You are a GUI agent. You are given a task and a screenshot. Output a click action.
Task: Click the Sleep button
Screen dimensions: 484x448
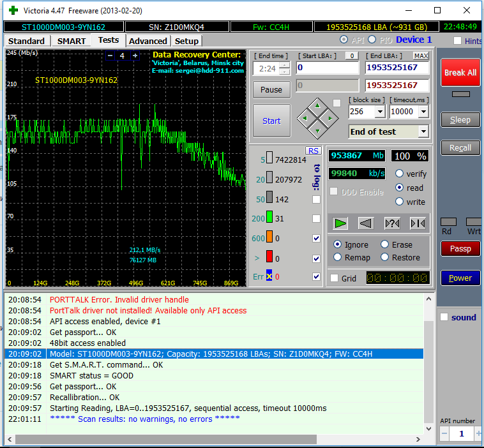pyautogui.click(x=460, y=120)
